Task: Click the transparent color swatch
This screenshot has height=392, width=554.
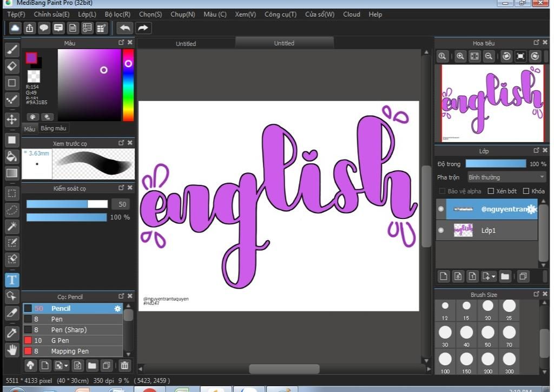Action: click(34, 76)
